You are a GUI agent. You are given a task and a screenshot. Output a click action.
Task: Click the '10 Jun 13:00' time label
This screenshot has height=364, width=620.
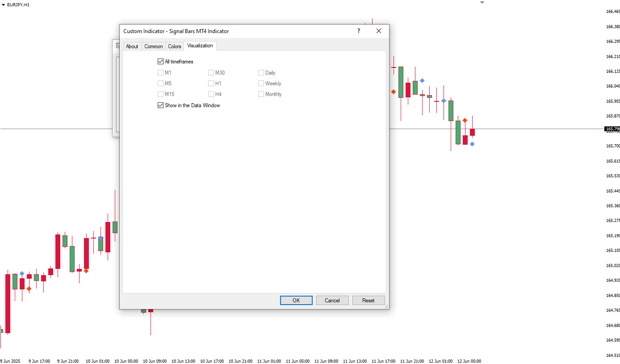[183, 361]
